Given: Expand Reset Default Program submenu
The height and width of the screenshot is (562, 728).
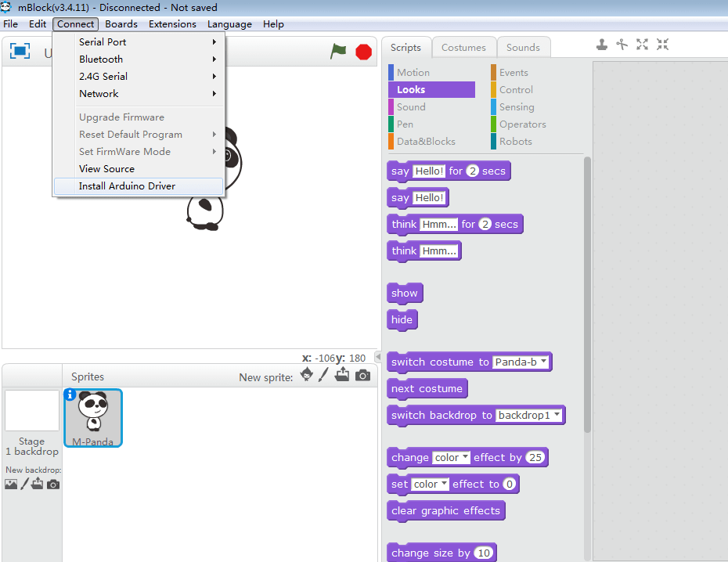Looking at the screenshot, I should click(x=139, y=134).
